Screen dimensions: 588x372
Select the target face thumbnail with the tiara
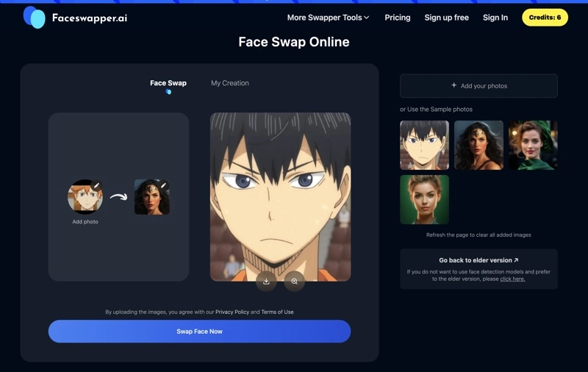pos(151,197)
